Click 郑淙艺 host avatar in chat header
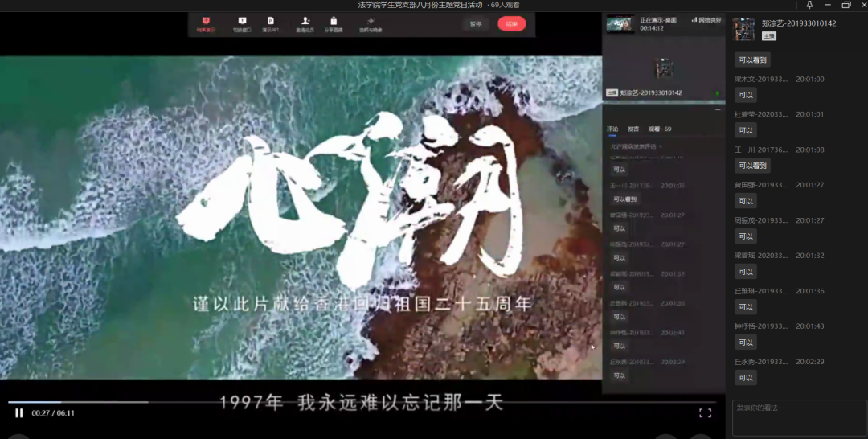868x439 pixels. point(743,29)
